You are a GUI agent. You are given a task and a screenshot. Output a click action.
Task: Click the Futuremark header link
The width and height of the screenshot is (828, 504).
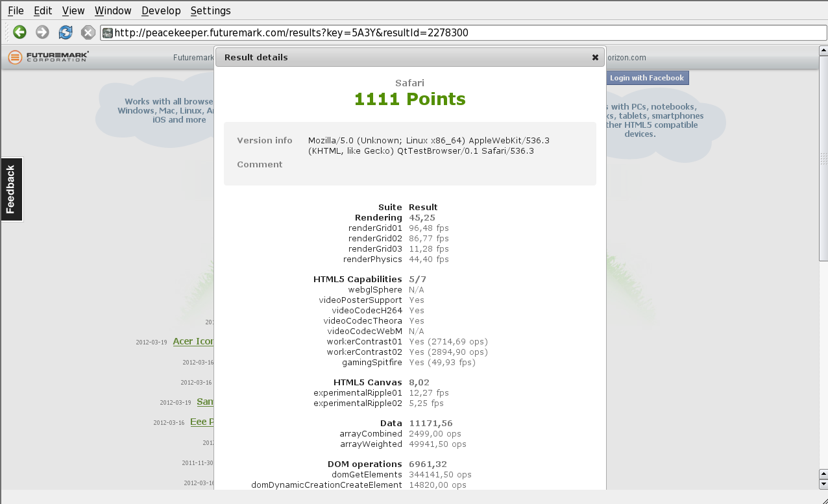pos(193,57)
